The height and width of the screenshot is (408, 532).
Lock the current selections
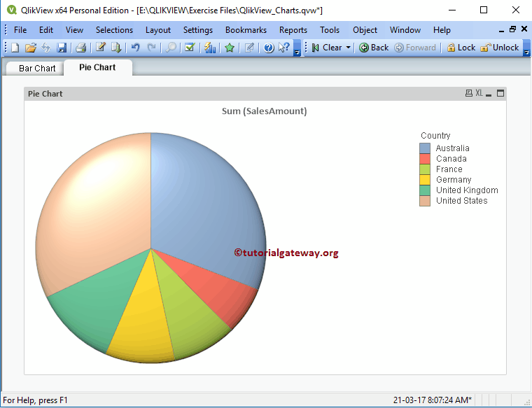click(x=461, y=48)
